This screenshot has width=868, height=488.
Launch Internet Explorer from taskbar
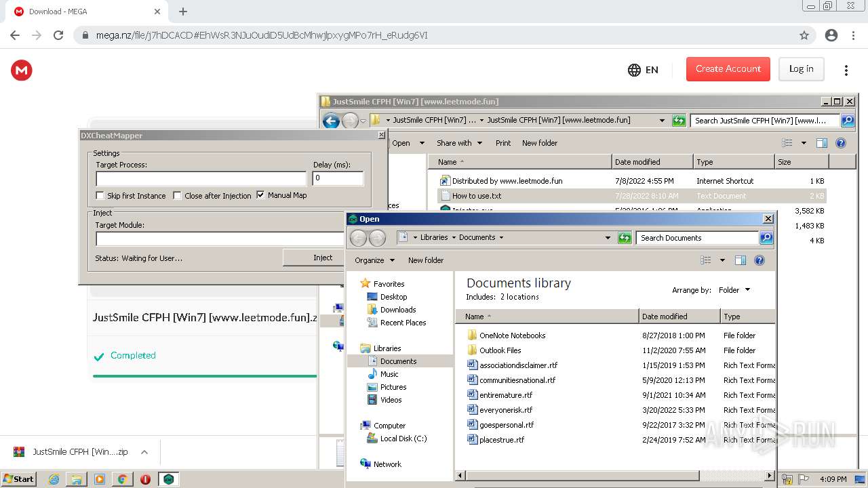54,479
